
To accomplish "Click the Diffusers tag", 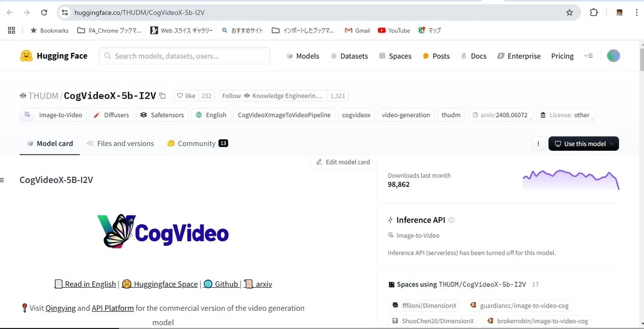I will point(111,115).
